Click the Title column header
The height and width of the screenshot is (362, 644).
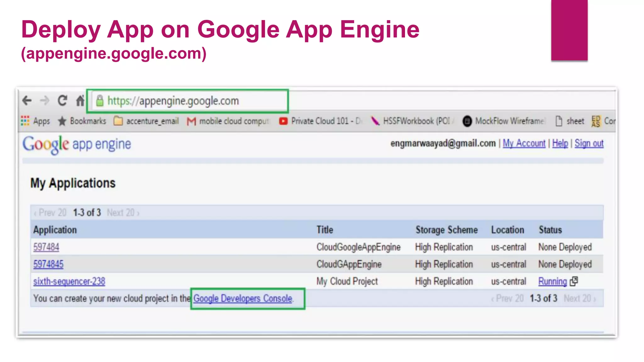pyautogui.click(x=325, y=230)
